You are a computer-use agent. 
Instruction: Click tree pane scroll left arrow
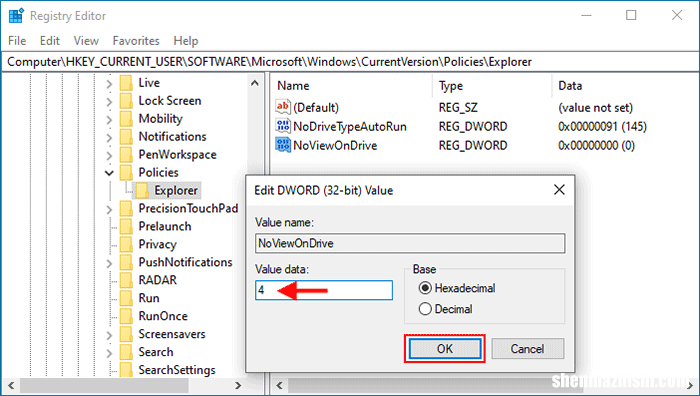coord(11,385)
